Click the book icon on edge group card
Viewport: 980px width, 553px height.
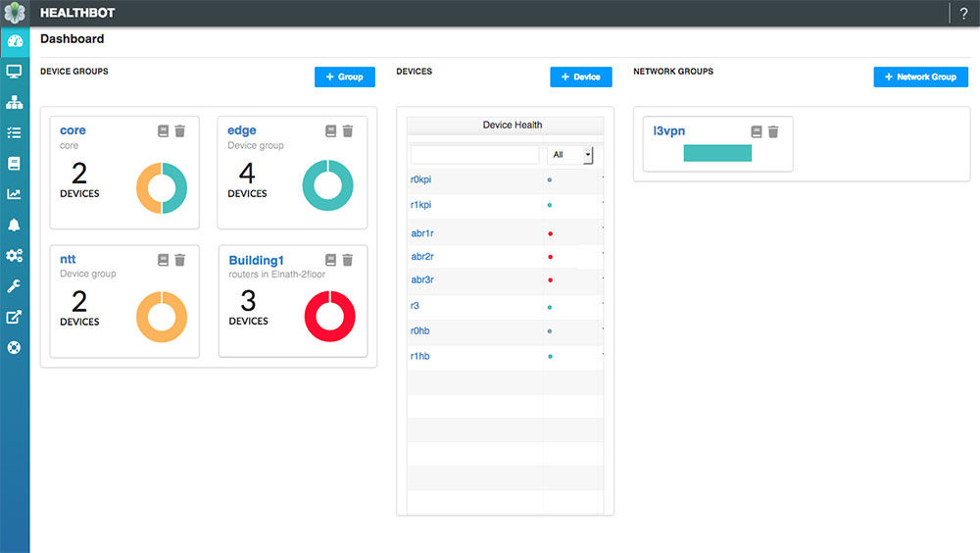[x=331, y=131]
